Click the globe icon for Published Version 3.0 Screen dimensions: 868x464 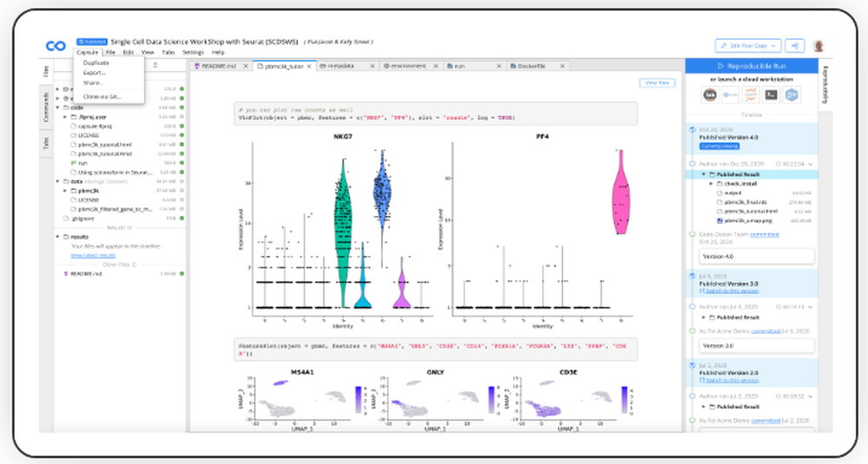692,276
